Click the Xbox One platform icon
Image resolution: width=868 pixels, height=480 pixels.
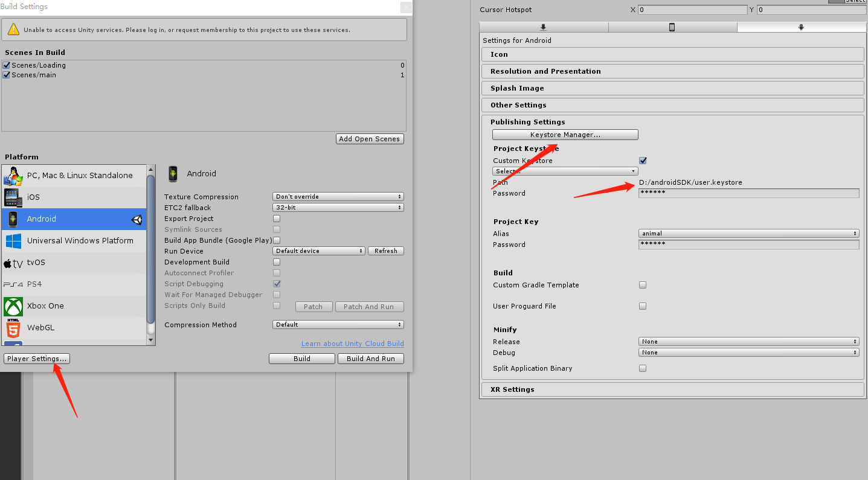[x=13, y=306]
